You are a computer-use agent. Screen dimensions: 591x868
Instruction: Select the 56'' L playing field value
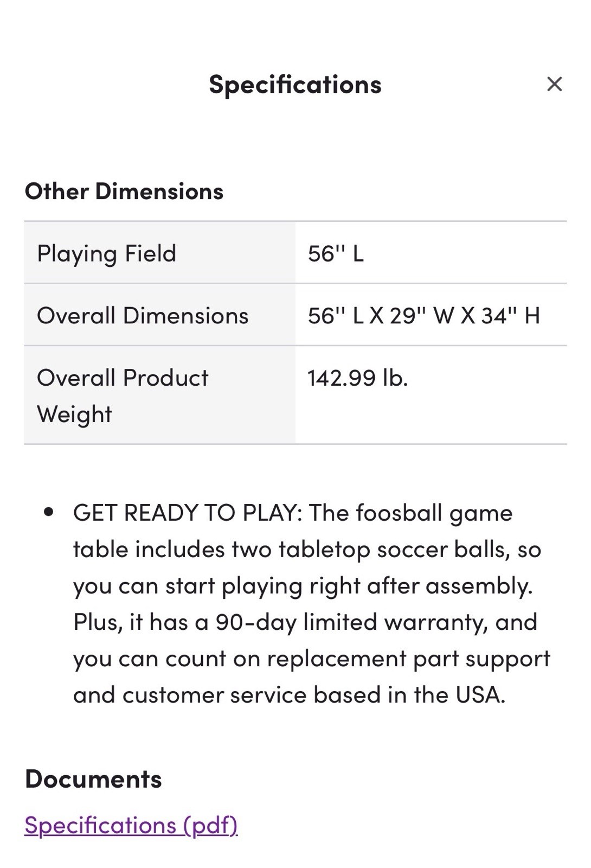336,253
